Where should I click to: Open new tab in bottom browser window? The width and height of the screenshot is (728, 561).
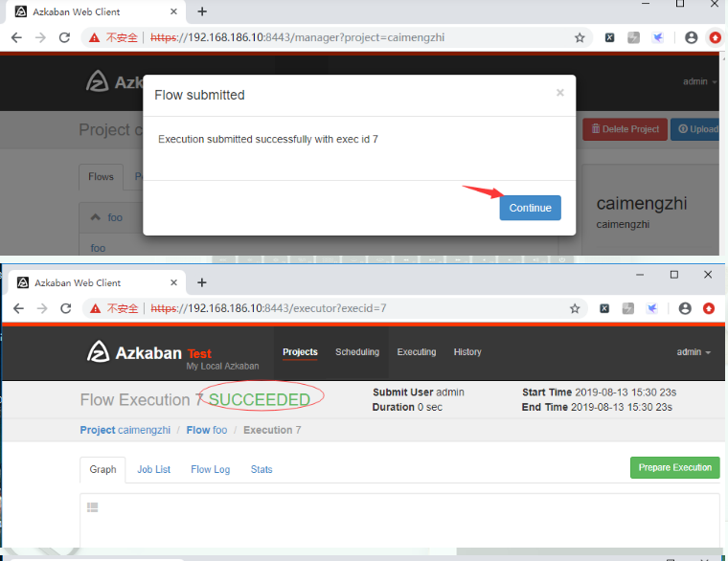202,282
